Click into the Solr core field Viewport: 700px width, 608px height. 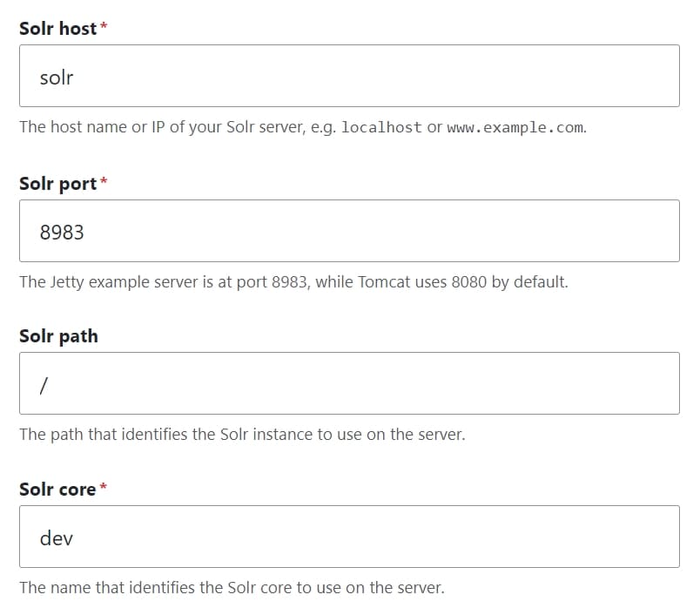(348, 537)
